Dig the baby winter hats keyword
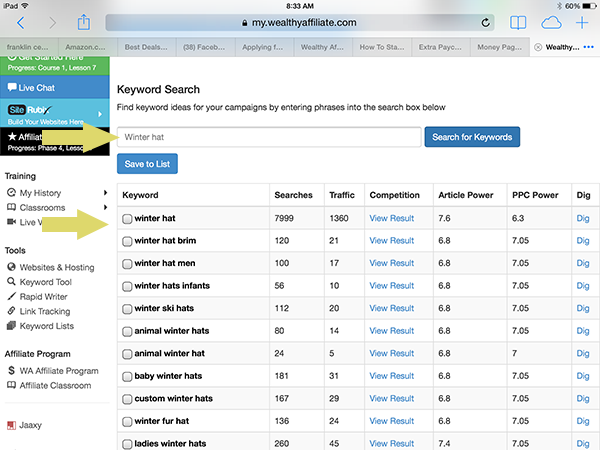Screen dimensions: 600x450 tap(582, 376)
